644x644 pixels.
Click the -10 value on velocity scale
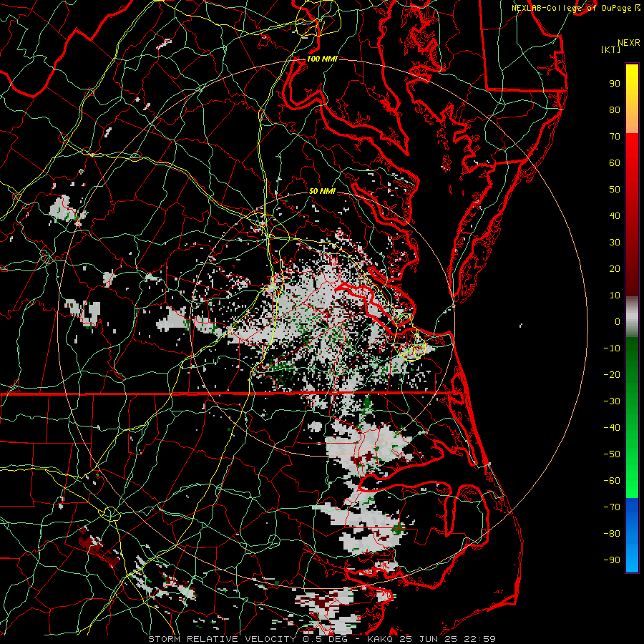tap(612, 348)
